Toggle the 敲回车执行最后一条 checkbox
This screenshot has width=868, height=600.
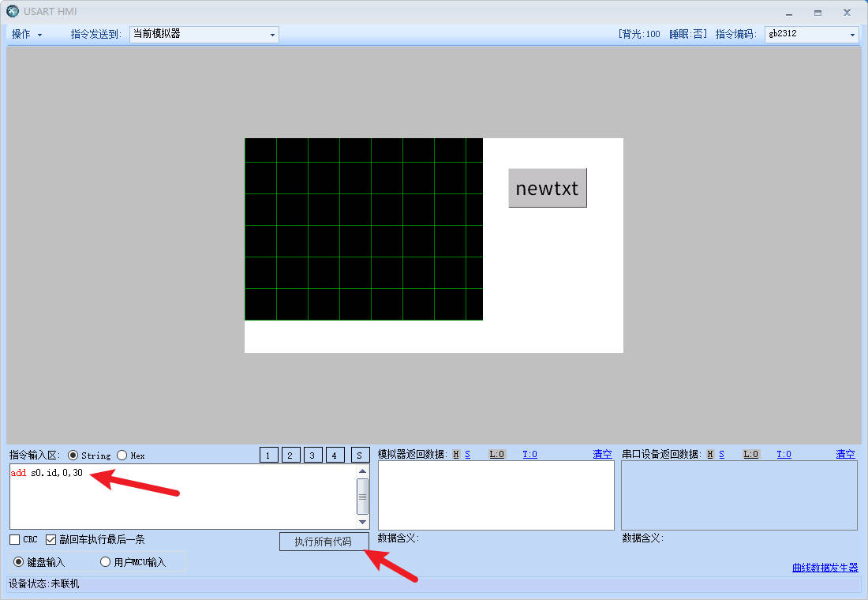click(51, 539)
